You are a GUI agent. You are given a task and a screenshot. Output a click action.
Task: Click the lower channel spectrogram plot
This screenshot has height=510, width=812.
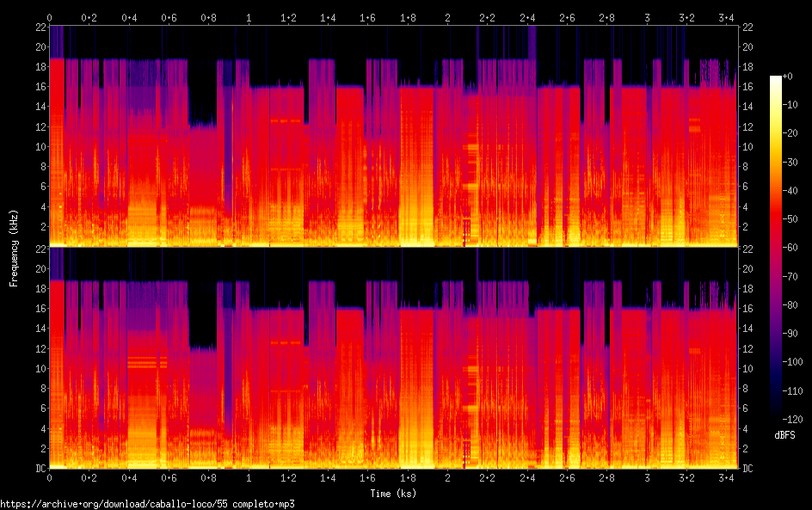393,358
